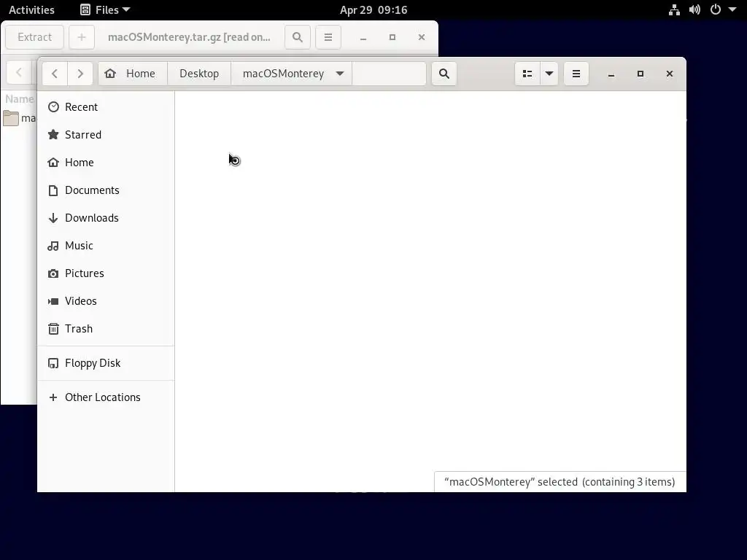The image size is (747, 560).
Task: Click the Recent clock icon
Action: point(53,107)
